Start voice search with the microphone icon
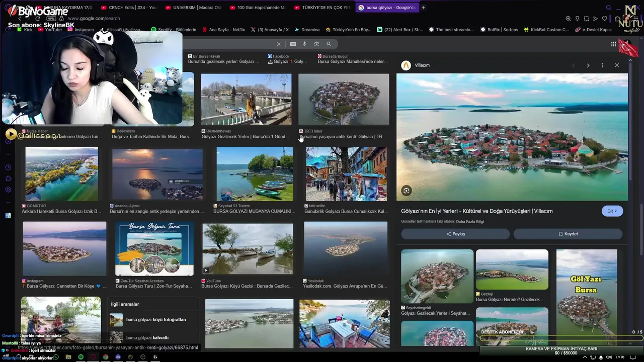The height and width of the screenshot is (362, 644). click(x=304, y=44)
